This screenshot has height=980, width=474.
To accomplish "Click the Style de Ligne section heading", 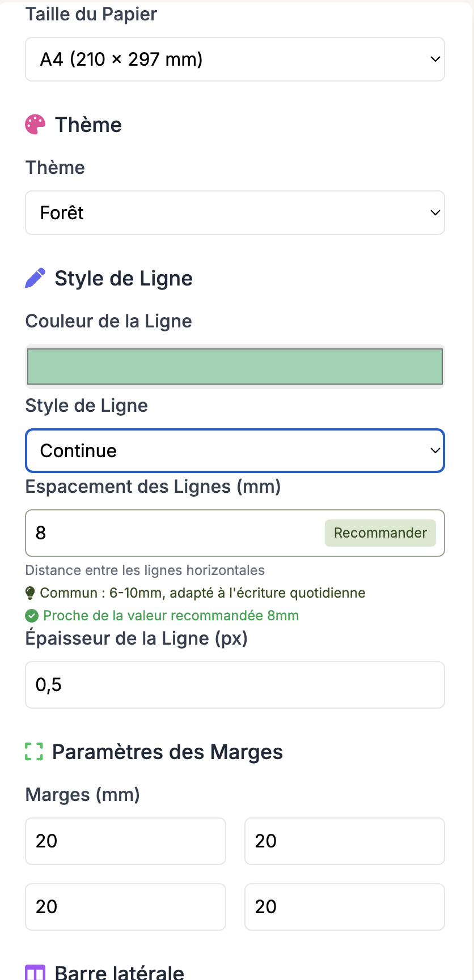I will (x=124, y=279).
